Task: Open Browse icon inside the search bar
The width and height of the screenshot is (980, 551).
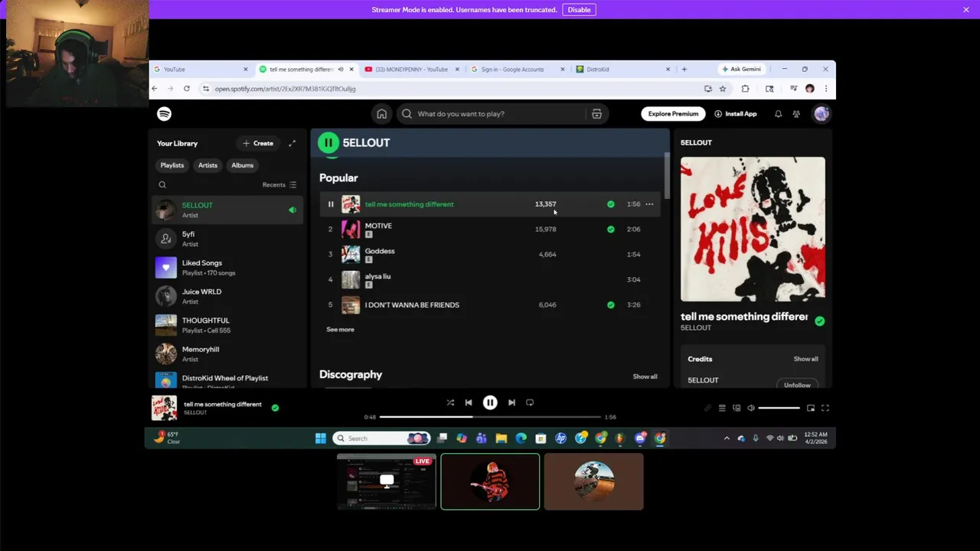Action: tap(596, 114)
